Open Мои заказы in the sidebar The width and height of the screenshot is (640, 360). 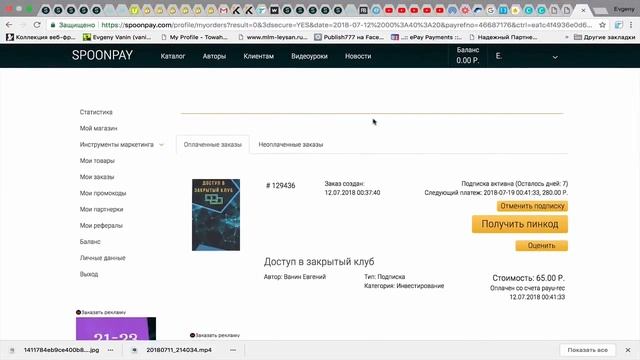click(97, 177)
